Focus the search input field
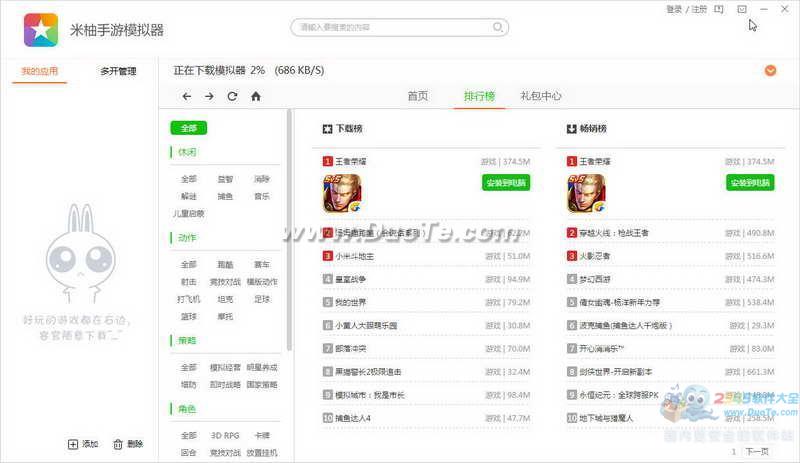Viewport: 800px width, 463px height. (x=399, y=27)
